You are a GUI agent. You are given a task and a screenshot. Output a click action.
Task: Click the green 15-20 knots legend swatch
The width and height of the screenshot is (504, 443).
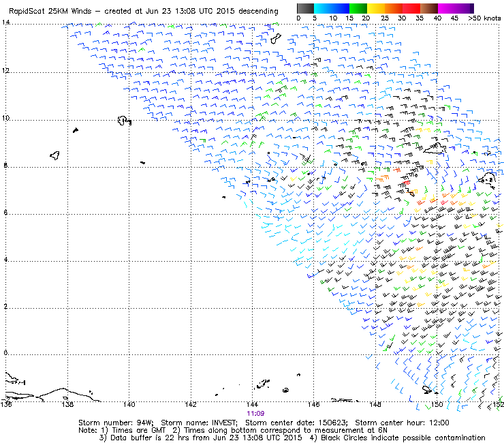coord(358,8)
